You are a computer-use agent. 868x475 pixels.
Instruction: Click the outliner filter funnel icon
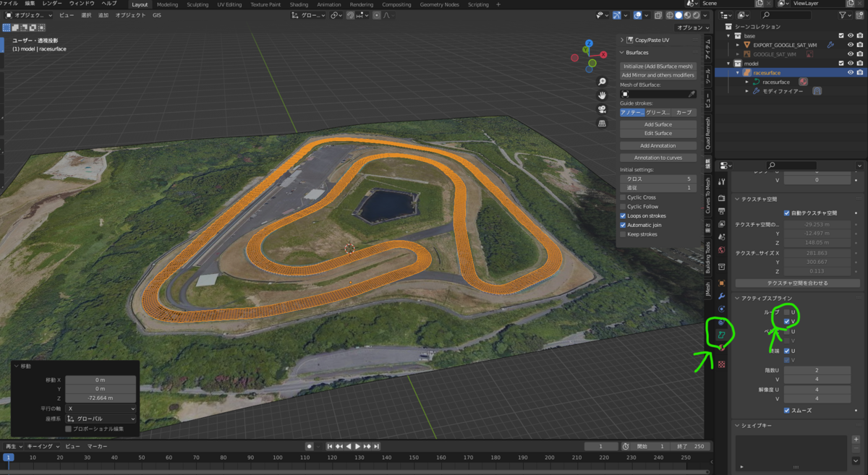pyautogui.click(x=844, y=15)
